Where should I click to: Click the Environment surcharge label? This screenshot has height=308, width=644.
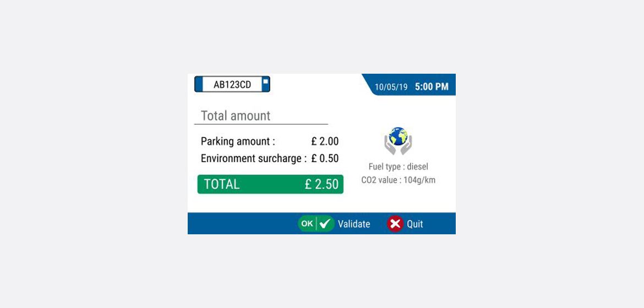click(x=254, y=158)
